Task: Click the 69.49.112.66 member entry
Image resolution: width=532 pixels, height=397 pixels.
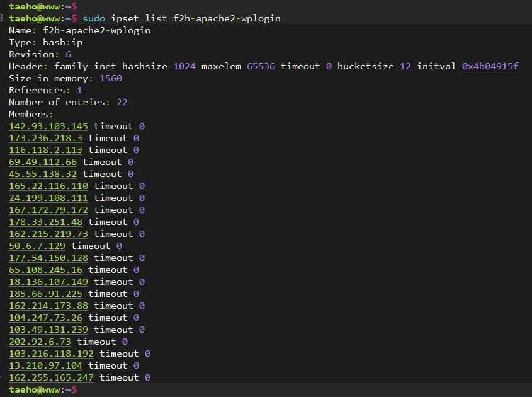Action: tap(43, 162)
